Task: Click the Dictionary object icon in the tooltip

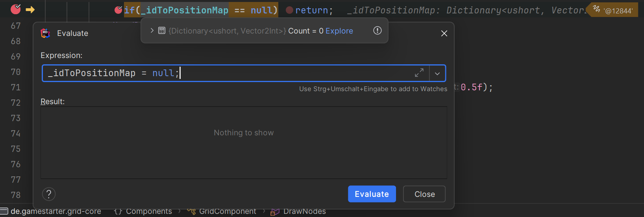Action: click(x=162, y=30)
